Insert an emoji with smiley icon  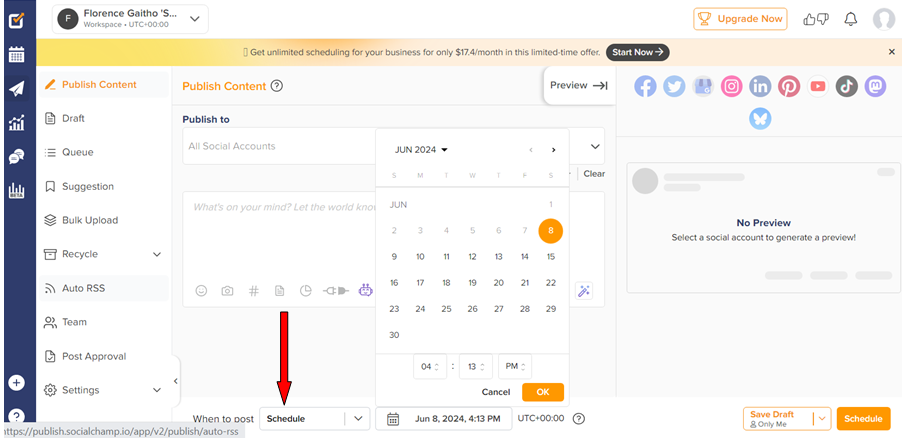pos(201,291)
